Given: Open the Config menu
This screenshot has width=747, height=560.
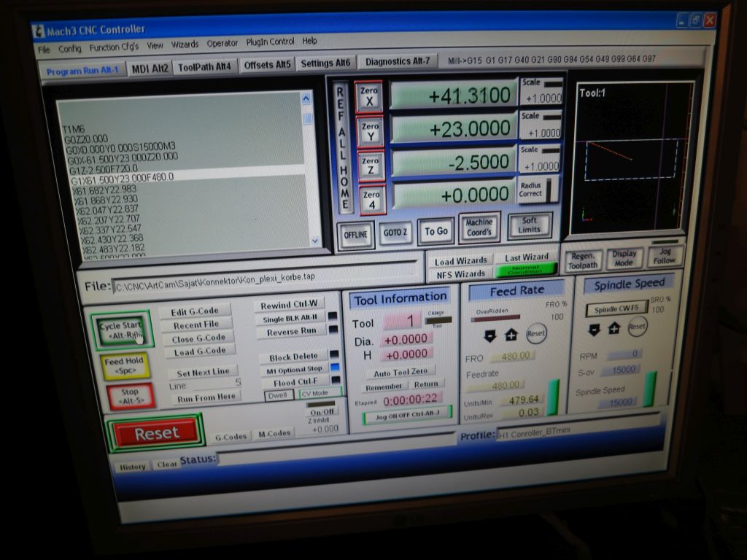Looking at the screenshot, I should click(x=70, y=49).
